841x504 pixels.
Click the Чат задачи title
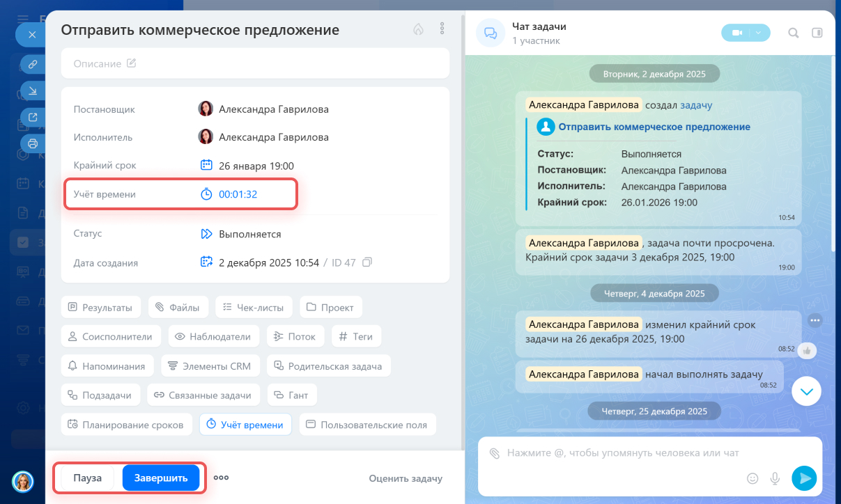(x=539, y=26)
